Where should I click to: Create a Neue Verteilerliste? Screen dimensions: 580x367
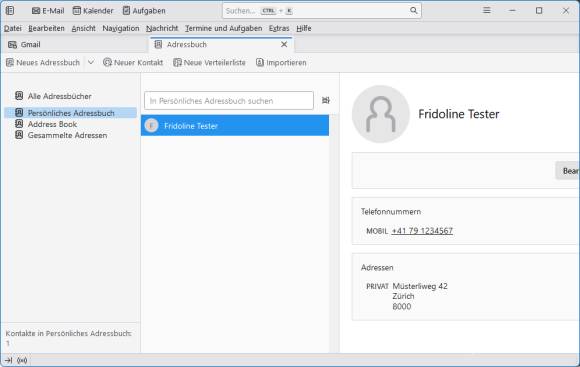click(209, 63)
